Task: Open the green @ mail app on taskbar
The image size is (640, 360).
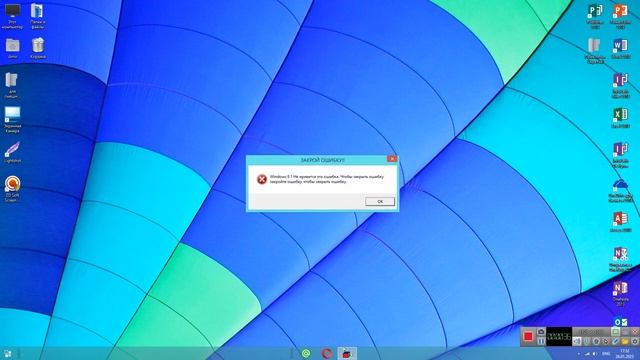Action: pos(306,353)
